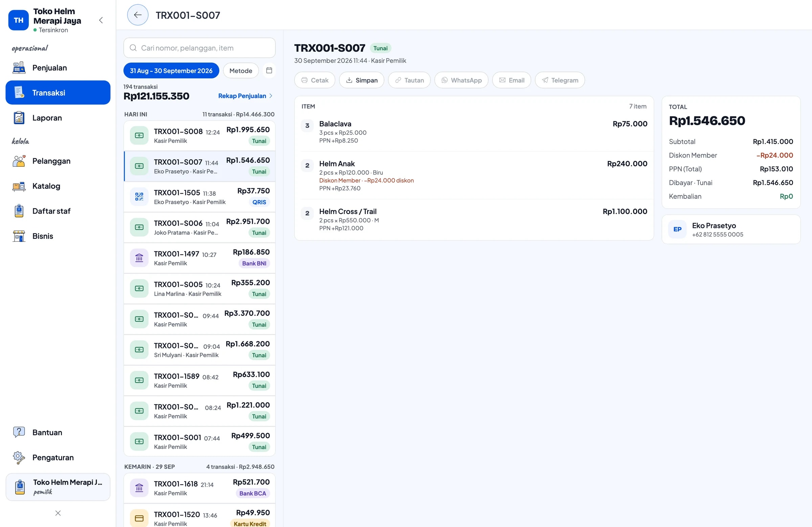Click the Bisnis storefront icon
Viewport: 812px width, 527px height.
(x=19, y=236)
